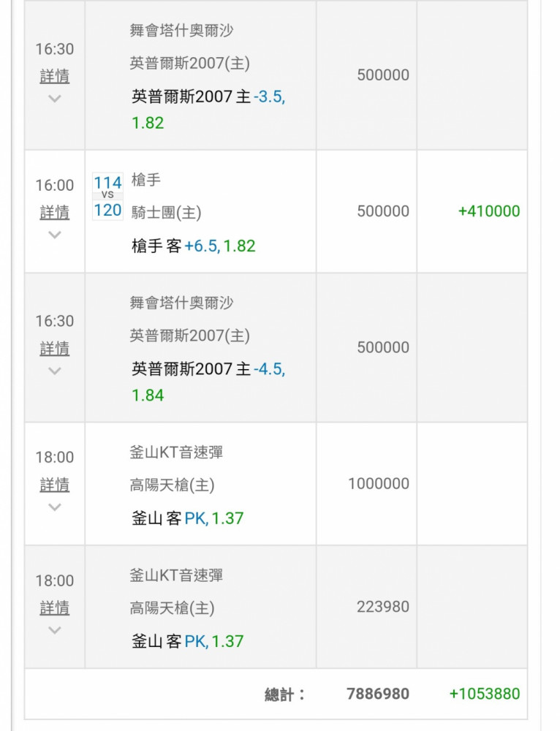
Task: Open 詳情 for first 16:30 英普爾斯2007 bet
Action: click(55, 76)
